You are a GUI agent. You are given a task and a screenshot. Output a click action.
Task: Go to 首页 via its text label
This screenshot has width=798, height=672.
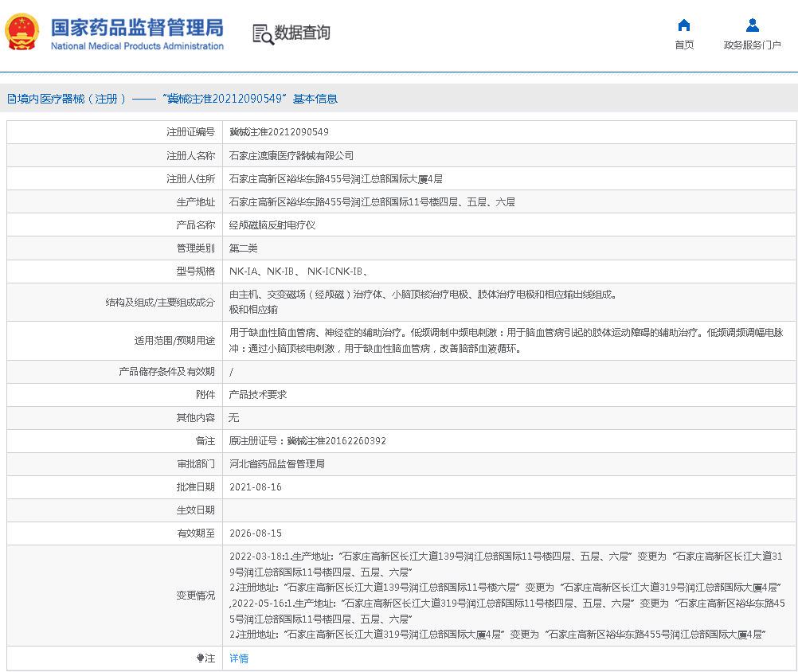point(683,45)
